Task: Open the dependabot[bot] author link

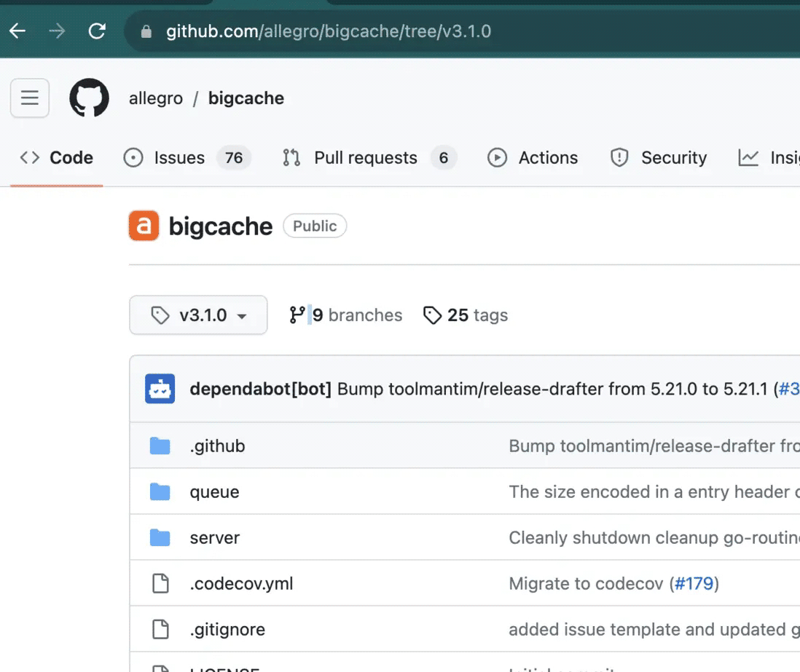Action: [x=260, y=389]
